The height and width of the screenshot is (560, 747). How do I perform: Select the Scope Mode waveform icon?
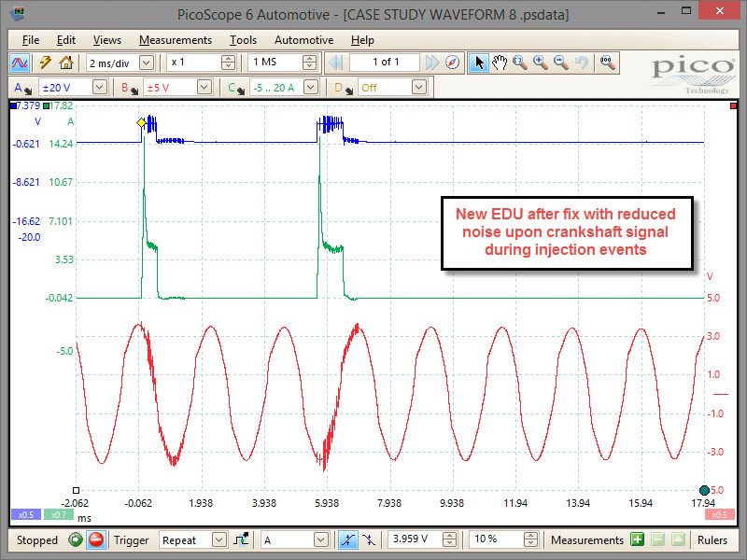point(20,63)
